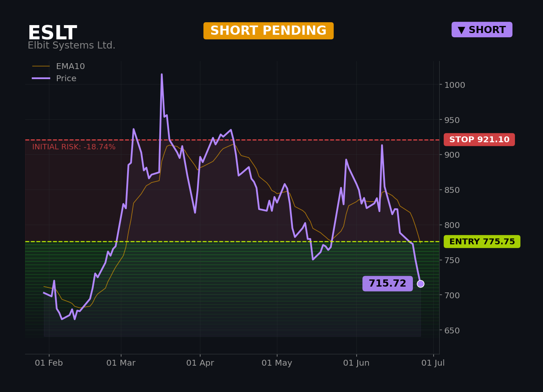Click the 01 Mar date axis label
This screenshot has width=543, height=392.
[x=121, y=363]
